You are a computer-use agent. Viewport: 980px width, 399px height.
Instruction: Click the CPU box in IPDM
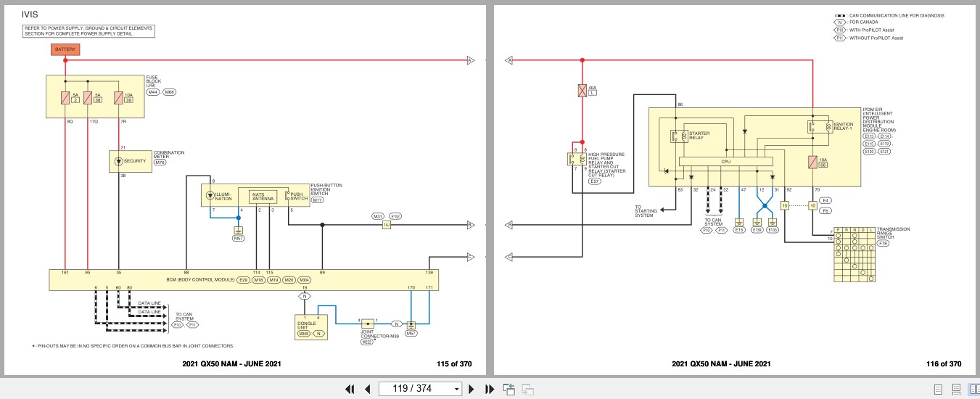point(725,161)
